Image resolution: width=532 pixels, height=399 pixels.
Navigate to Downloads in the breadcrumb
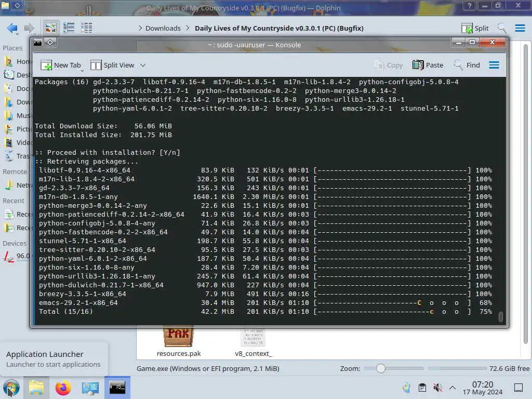[163, 28]
